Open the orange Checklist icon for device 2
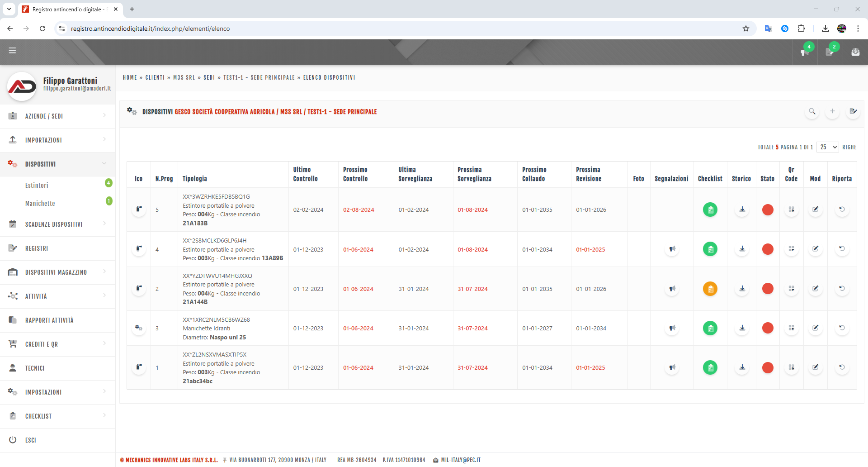Screen dimensions: 868x467 tap(710, 288)
